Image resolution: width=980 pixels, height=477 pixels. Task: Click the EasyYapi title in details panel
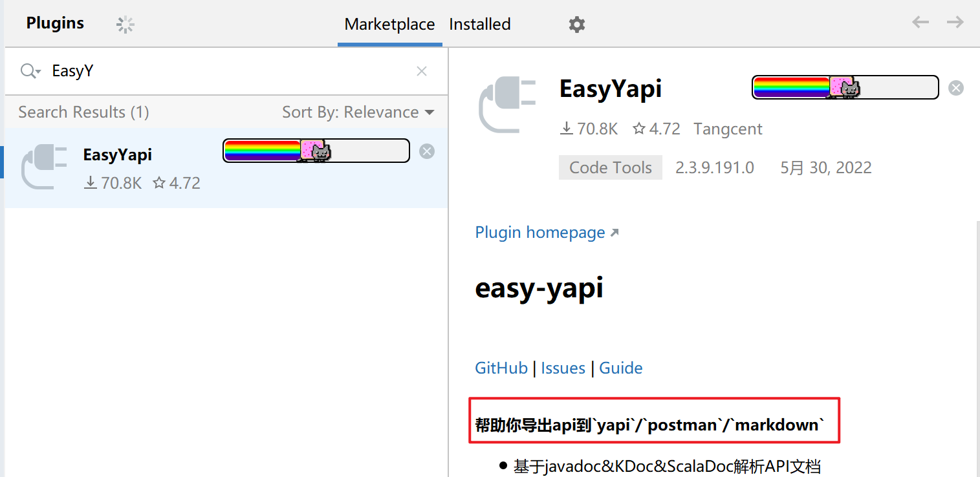coord(611,89)
